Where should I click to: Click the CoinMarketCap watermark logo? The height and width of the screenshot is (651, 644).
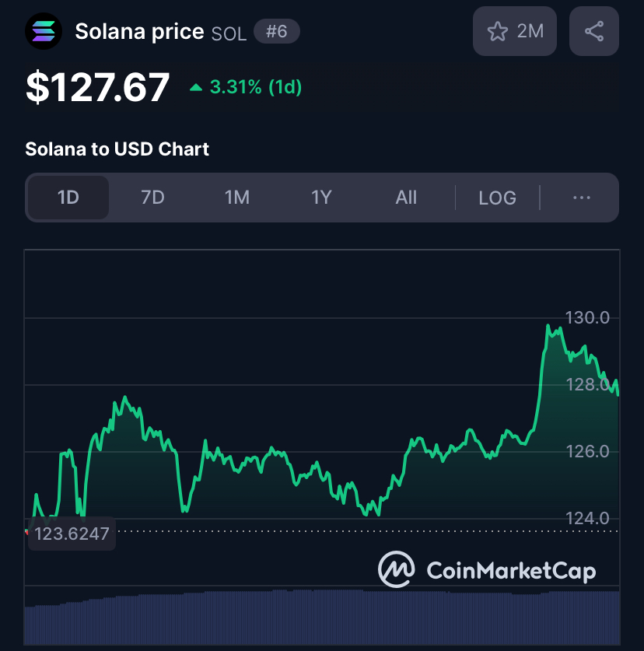[x=487, y=571]
